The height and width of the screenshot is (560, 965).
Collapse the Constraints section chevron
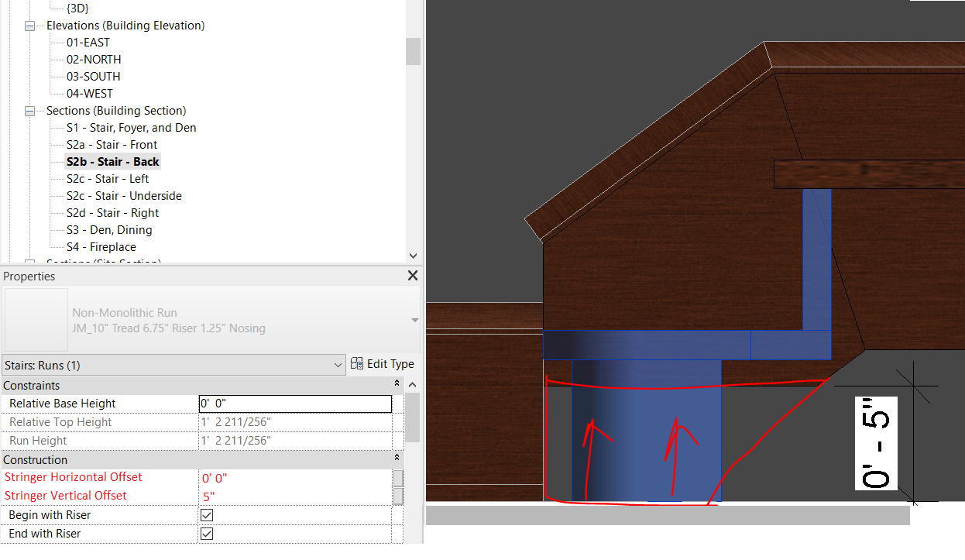tap(397, 385)
